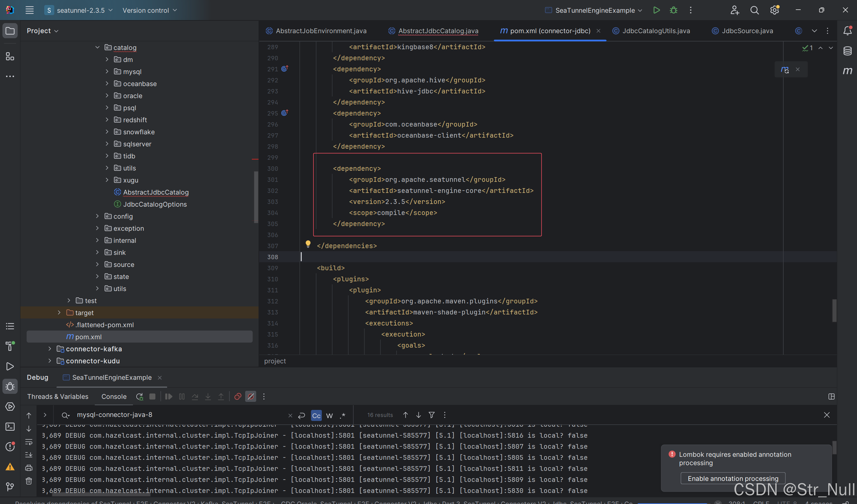Screen dimensions: 857x504
Task: Open the Threads & Variables tab
Action: 58,397
